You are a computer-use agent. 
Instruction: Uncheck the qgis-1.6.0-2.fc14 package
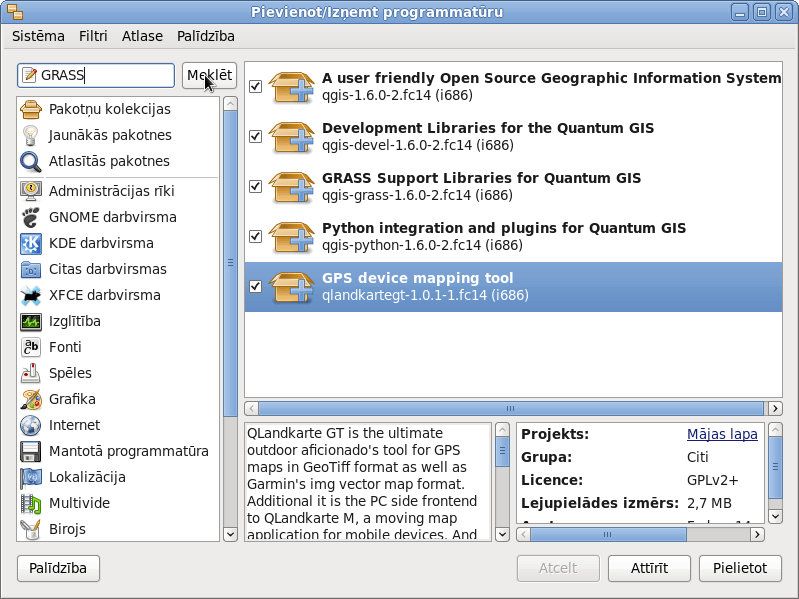pos(255,86)
